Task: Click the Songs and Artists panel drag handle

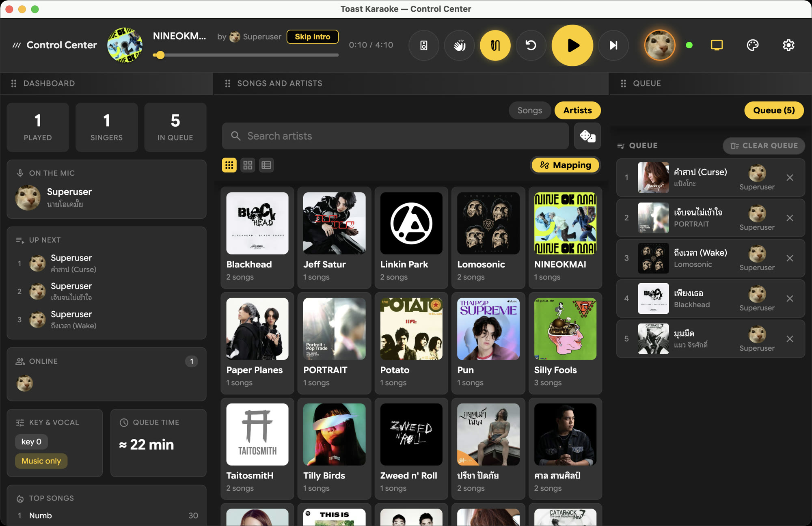Action: click(228, 83)
